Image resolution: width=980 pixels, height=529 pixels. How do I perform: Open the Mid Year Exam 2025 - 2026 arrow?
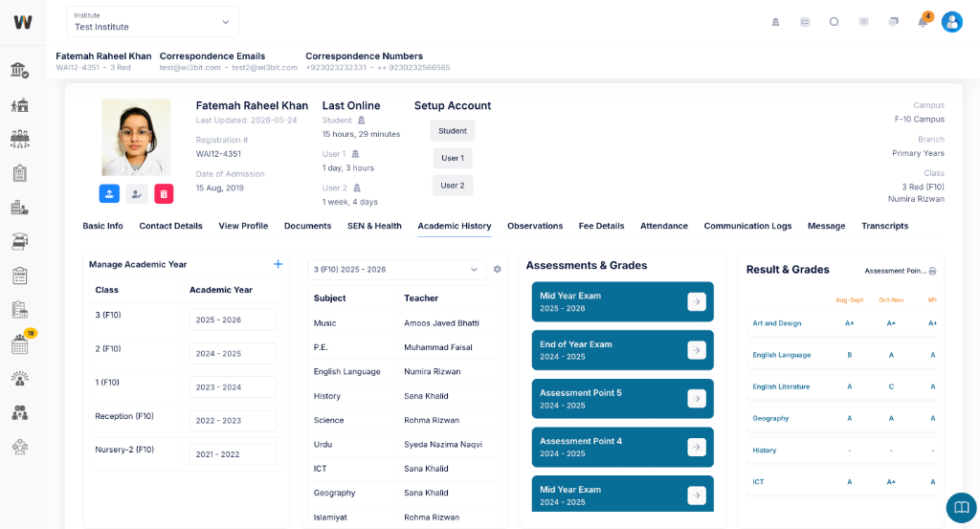(697, 301)
